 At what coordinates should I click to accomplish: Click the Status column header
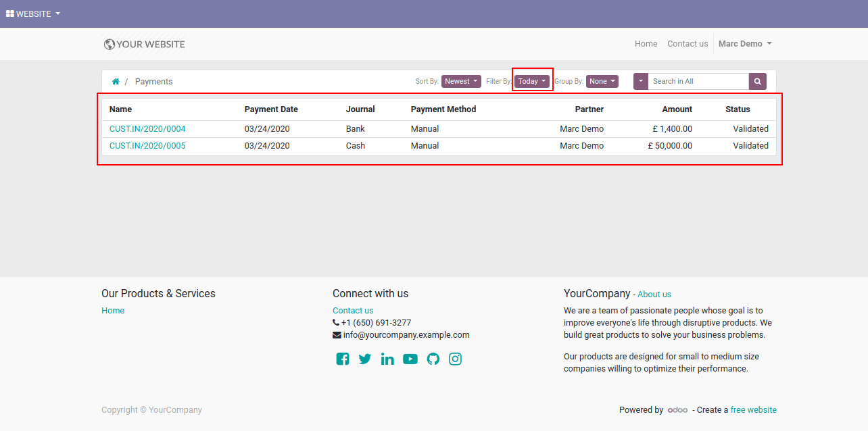738,109
